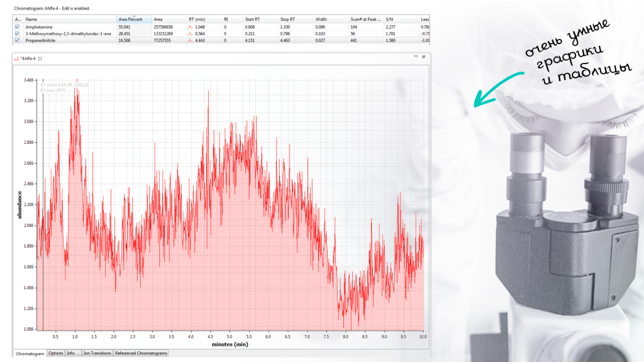The height and width of the screenshot is (362, 644).
Task: Click the S/N column header
Action: 390,19
